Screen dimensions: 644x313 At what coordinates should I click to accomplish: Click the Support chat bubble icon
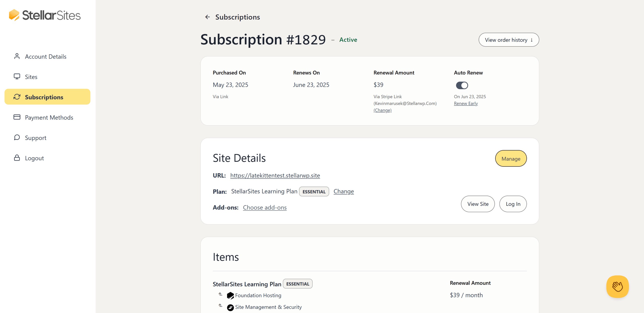click(17, 137)
